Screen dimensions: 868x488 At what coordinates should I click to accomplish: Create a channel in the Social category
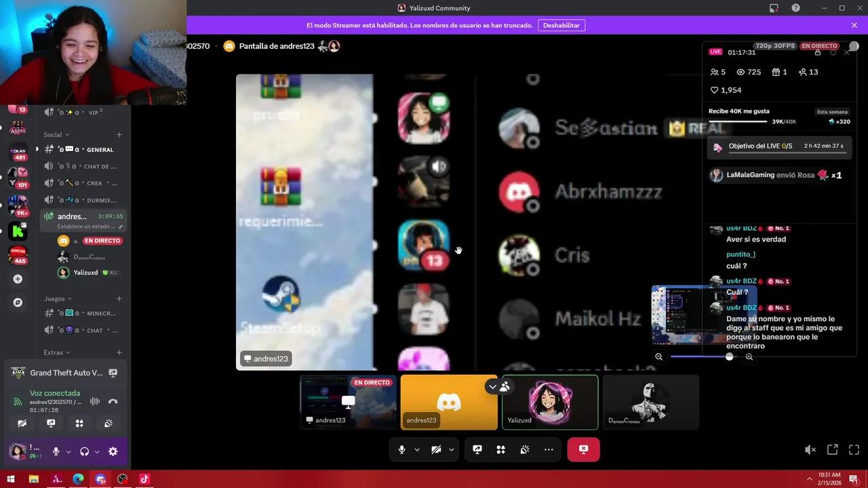point(119,135)
